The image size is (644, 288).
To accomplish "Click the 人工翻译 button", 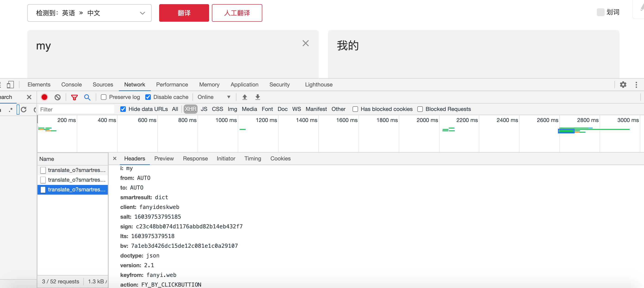I will 237,13.
